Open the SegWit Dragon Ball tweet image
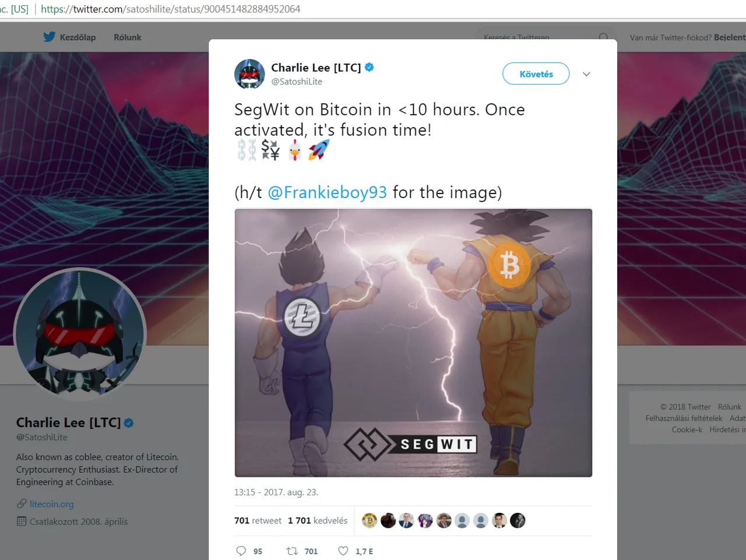Screen dimensions: 746x560 (x=413, y=343)
